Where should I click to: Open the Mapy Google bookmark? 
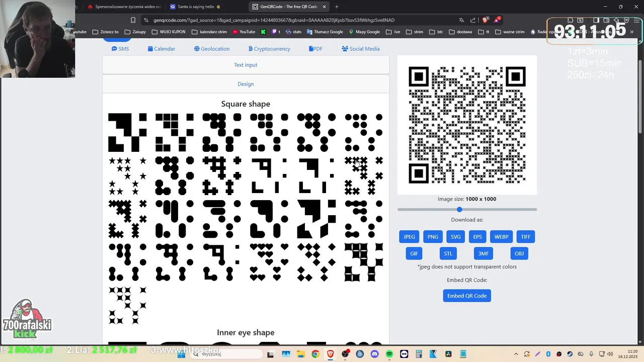364,32
